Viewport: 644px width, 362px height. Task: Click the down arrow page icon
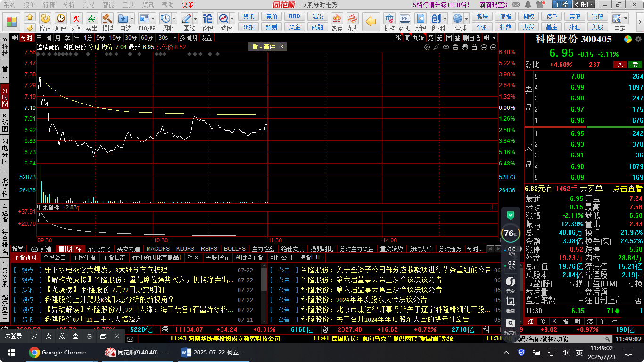coord(30,27)
